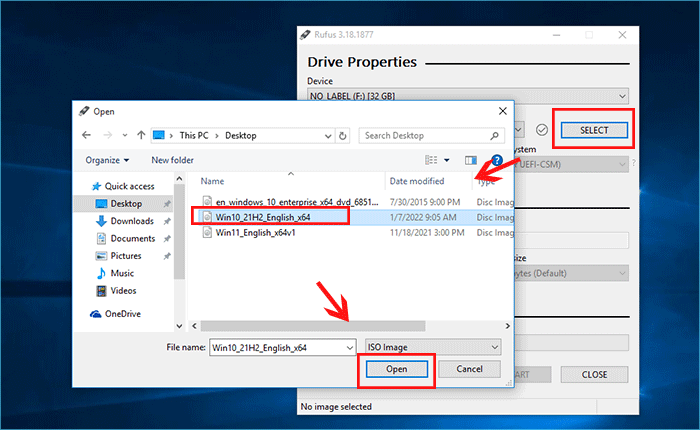Click the pin icon beside Desktop
Screen dimensions: 700x430
tap(167, 204)
